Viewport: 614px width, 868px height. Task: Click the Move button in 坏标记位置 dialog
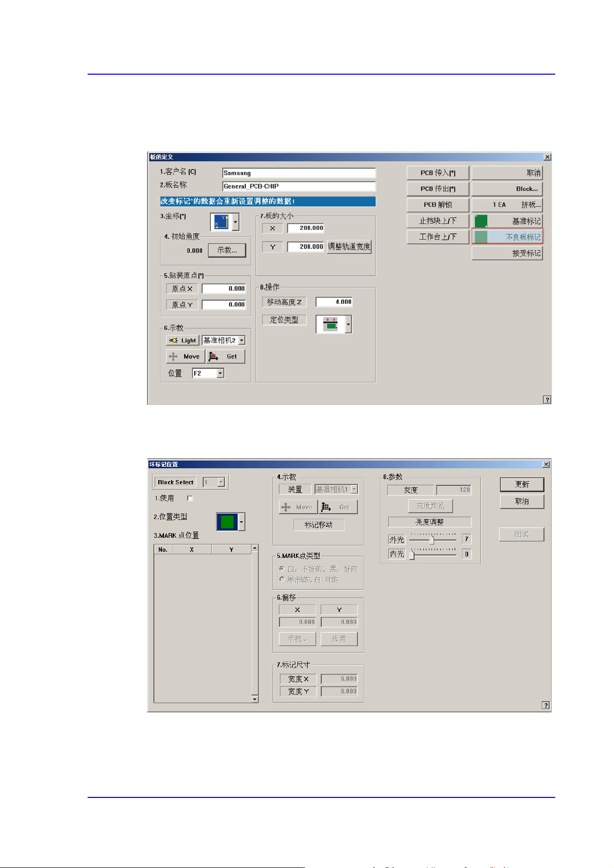pos(298,507)
